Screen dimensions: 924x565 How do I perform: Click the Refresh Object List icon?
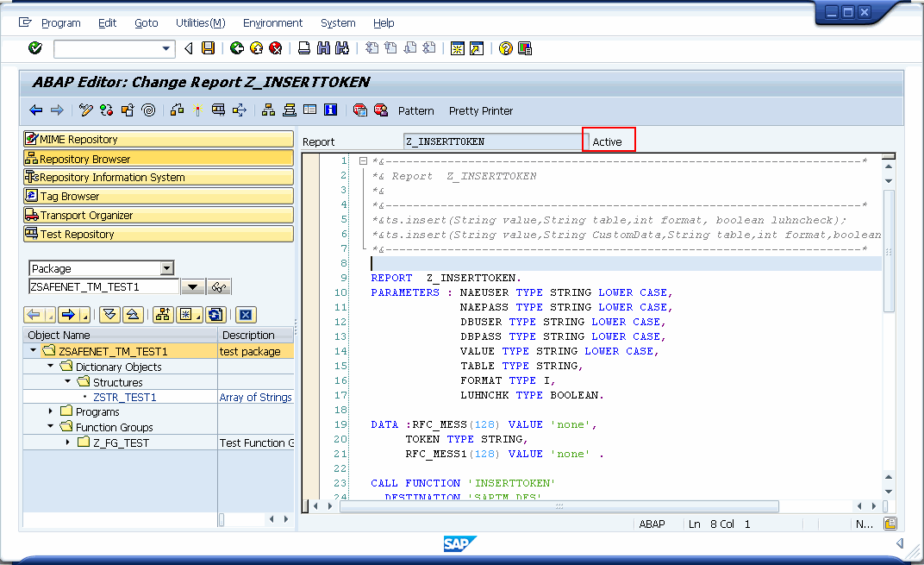click(x=215, y=315)
